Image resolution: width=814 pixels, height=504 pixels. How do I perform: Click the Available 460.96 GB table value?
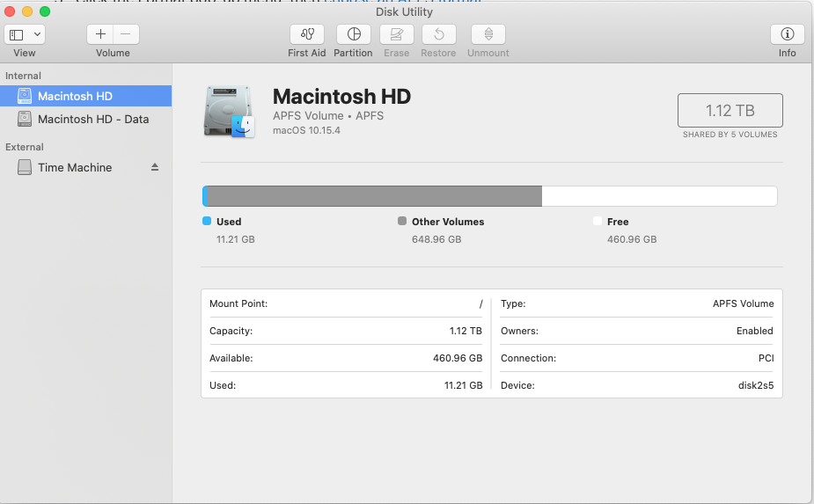pos(458,358)
